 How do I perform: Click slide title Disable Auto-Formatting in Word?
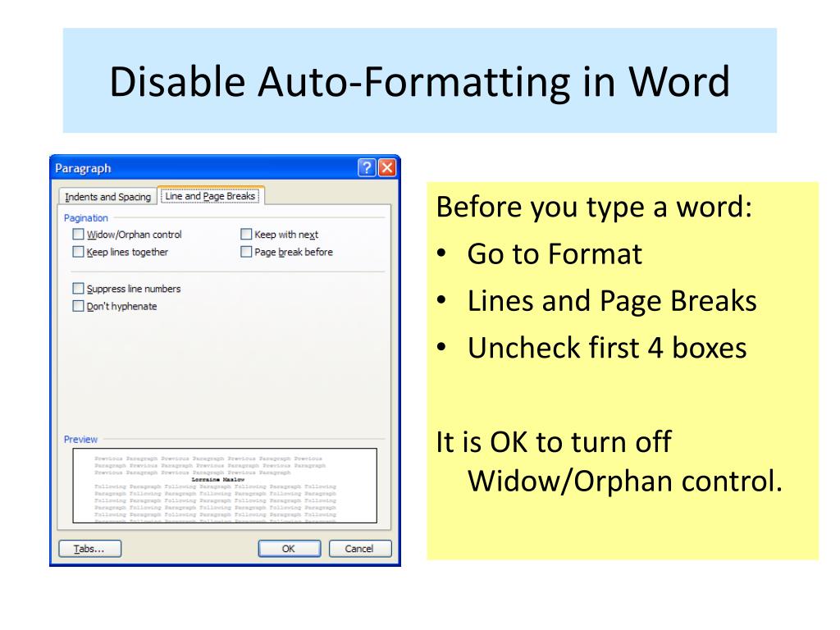tap(419, 81)
